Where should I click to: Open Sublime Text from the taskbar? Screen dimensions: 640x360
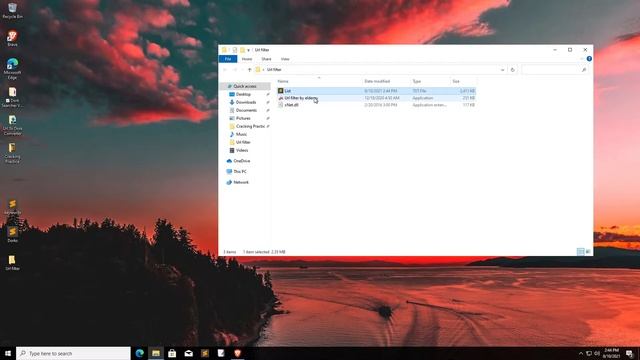pyautogui.click(x=205, y=353)
